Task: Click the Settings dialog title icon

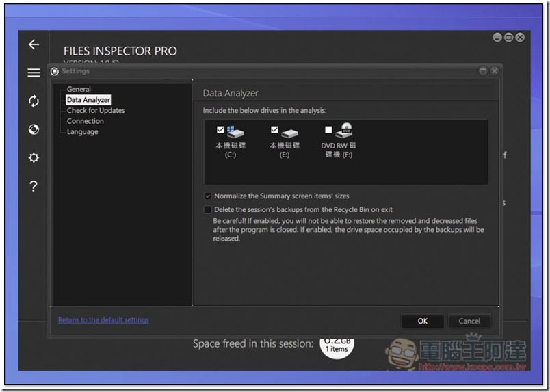Action: coord(54,72)
